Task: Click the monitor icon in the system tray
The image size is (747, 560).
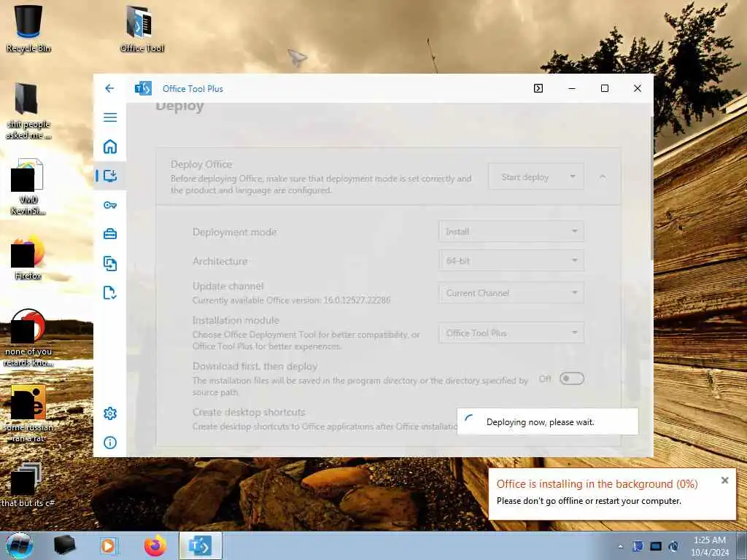Action: 656,546
